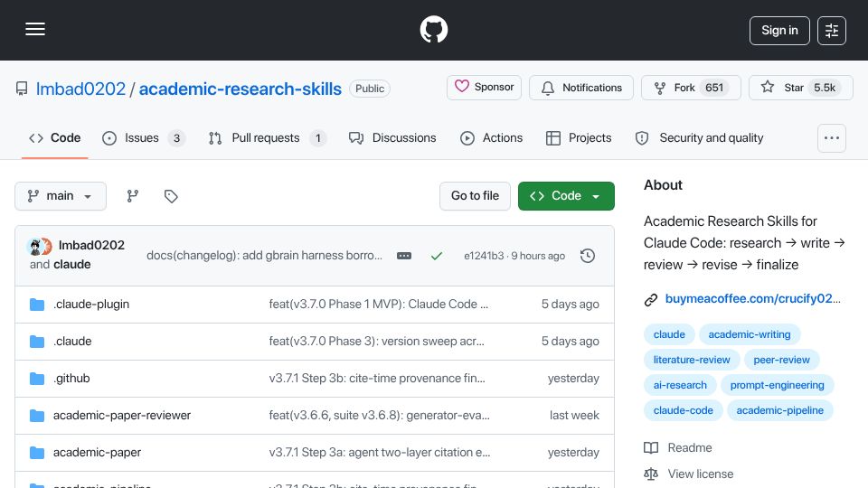868x488 pixels.
Task: Select the ai-research topic tag
Action: click(x=680, y=385)
